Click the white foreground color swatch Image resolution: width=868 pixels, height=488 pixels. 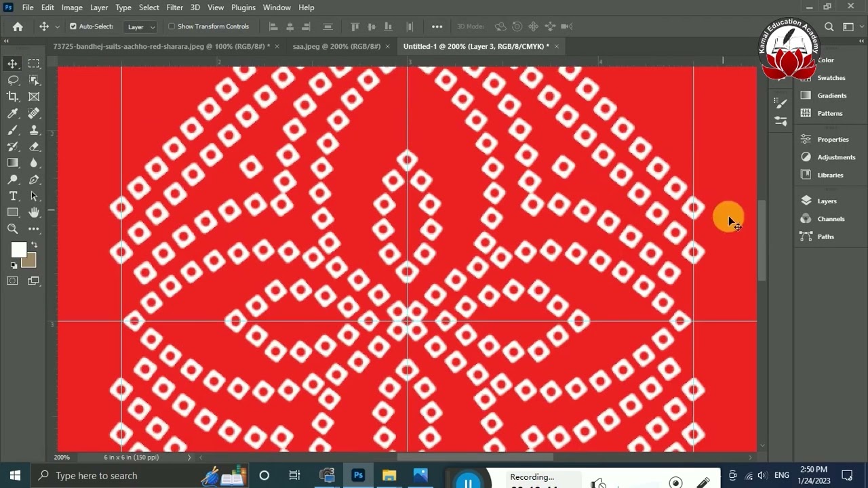click(x=18, y=250)
